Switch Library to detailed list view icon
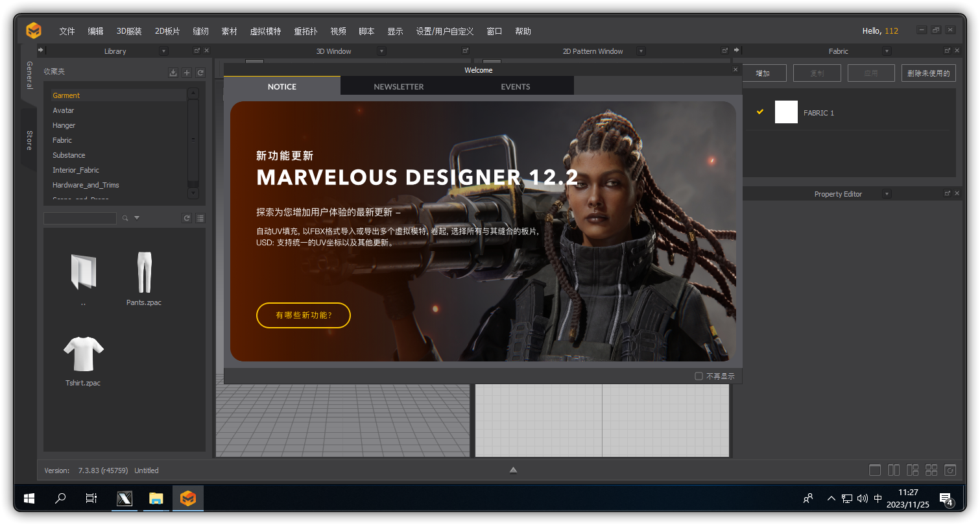 [x=200, y=218]
